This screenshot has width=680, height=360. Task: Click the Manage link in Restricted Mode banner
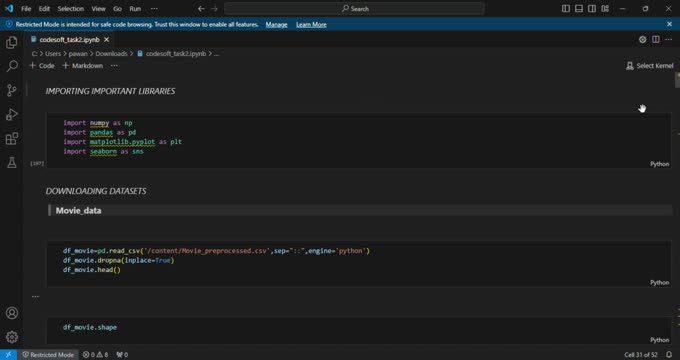(x=276, y=25)
